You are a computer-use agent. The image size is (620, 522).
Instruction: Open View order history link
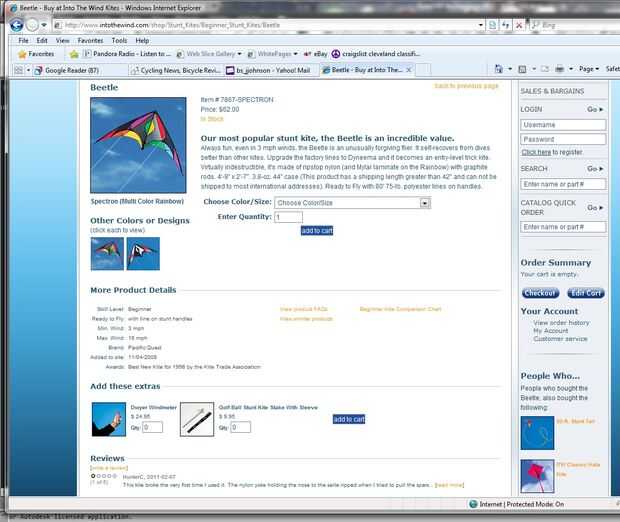point(561,323)
